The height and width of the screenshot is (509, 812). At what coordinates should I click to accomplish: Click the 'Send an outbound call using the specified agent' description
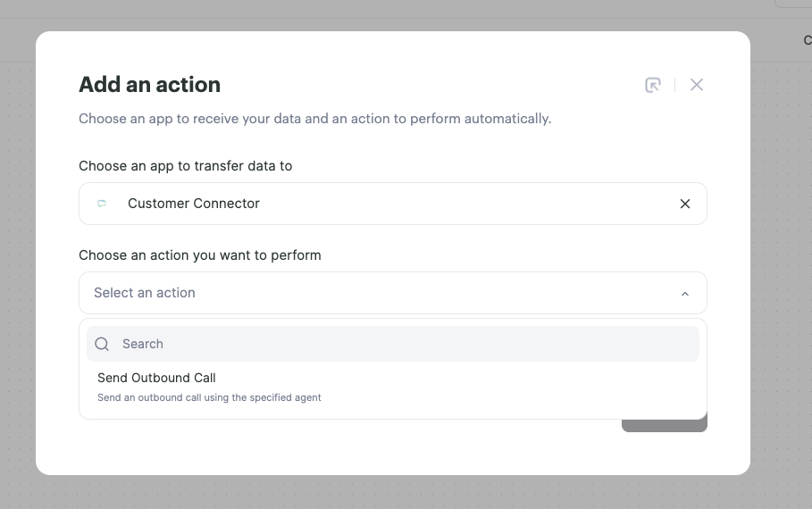[209, 397]
